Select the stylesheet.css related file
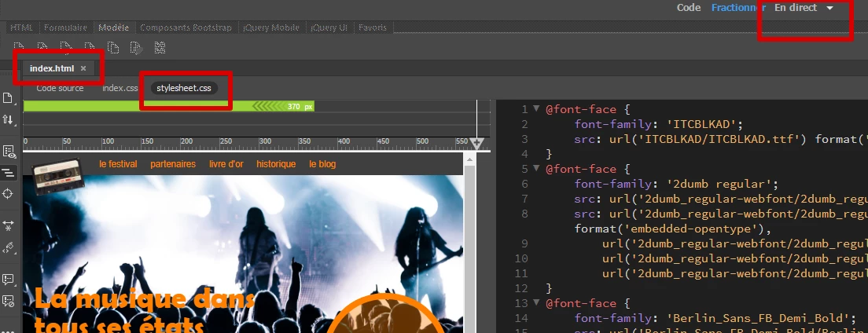 tap(184, 89)
